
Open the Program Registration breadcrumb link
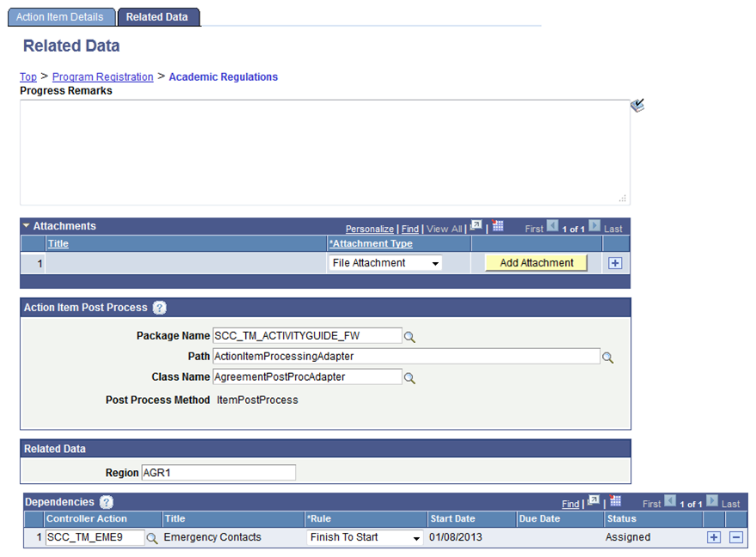(102, 77)
